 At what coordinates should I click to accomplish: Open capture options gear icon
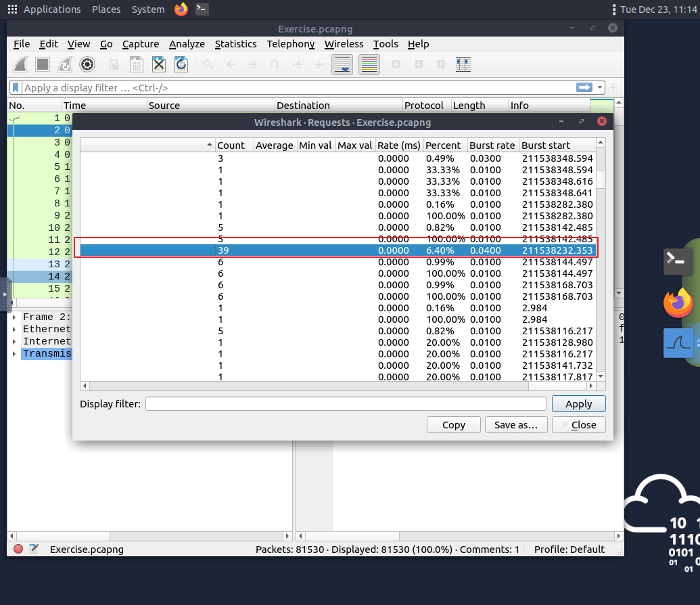click(x=87, y=65)
